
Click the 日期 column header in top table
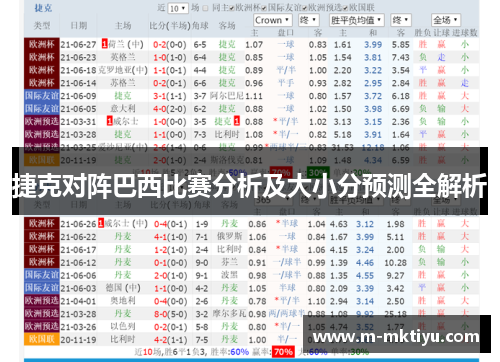coord(79,26)
